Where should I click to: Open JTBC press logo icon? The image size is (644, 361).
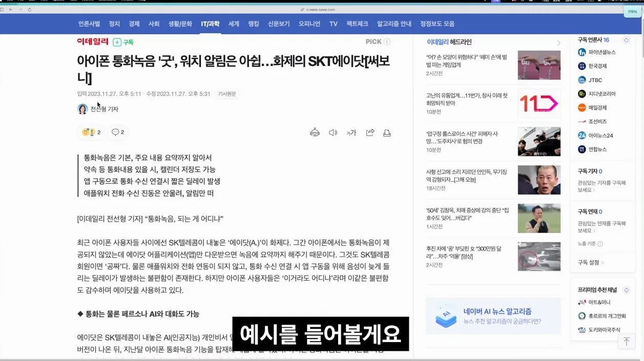point(582,80)
